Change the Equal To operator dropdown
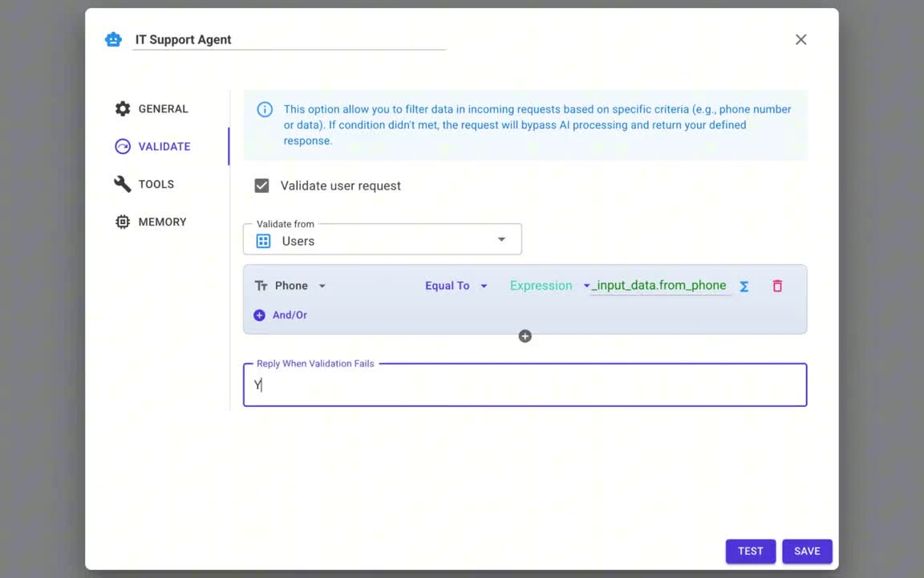The image size is (924, 578). 456,286
